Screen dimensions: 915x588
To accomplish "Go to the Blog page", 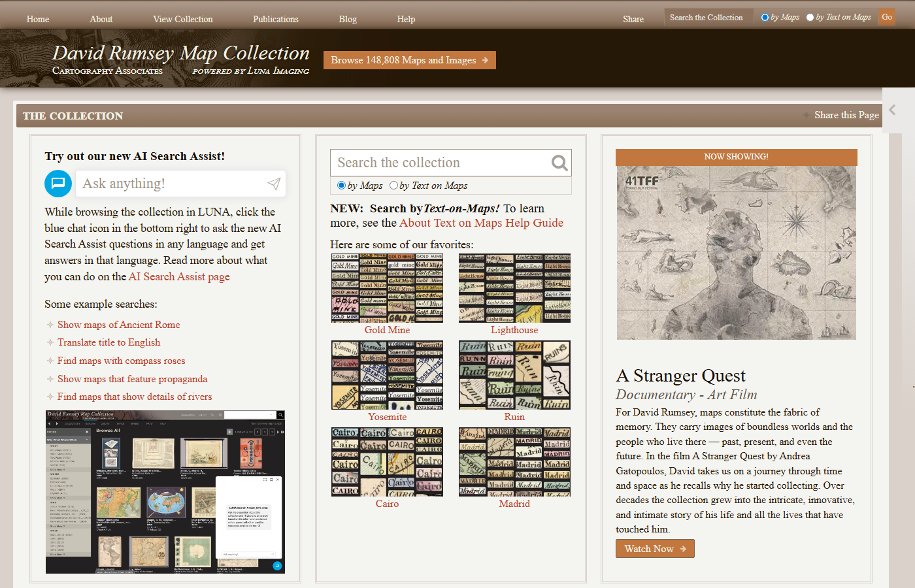I will (348, 19).
